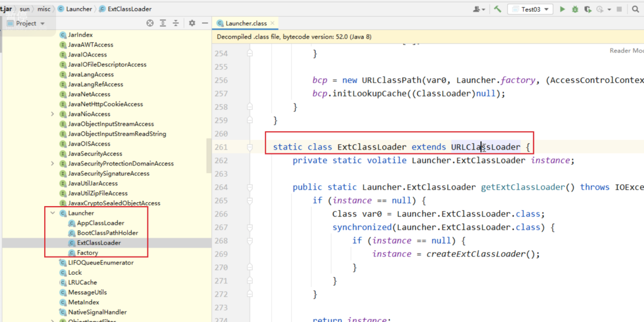This screenshot has height=322, width=644.
Task: Select MetaIndex in project tree
Action: coord(84,302)
